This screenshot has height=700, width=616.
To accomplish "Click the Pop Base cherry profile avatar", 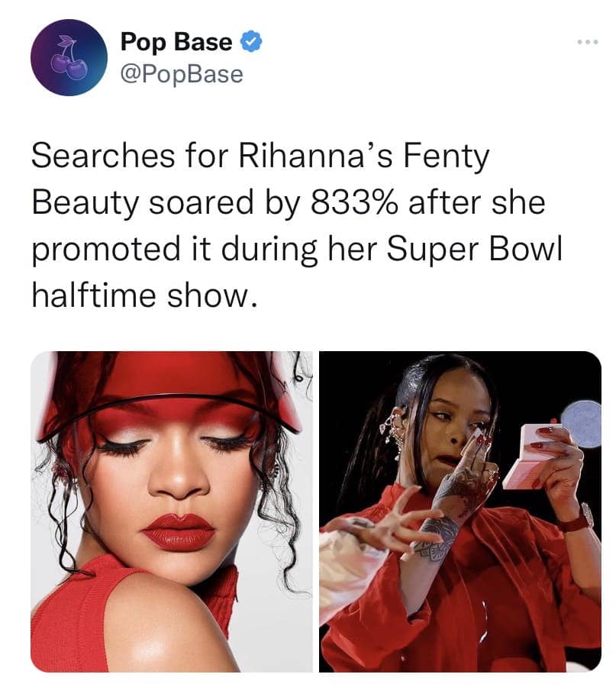I will click(x=69, y=57).
